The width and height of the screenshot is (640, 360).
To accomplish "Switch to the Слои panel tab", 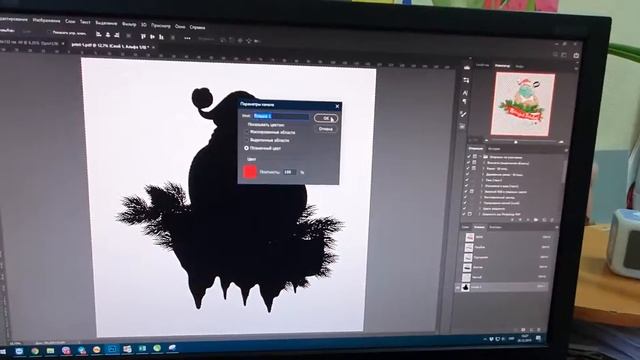I will point(465,227).
